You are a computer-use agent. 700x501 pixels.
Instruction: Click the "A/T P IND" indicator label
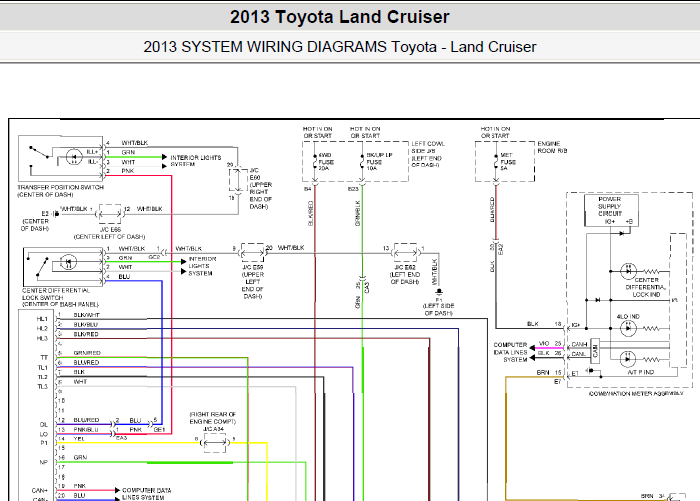tap(641, 372)
